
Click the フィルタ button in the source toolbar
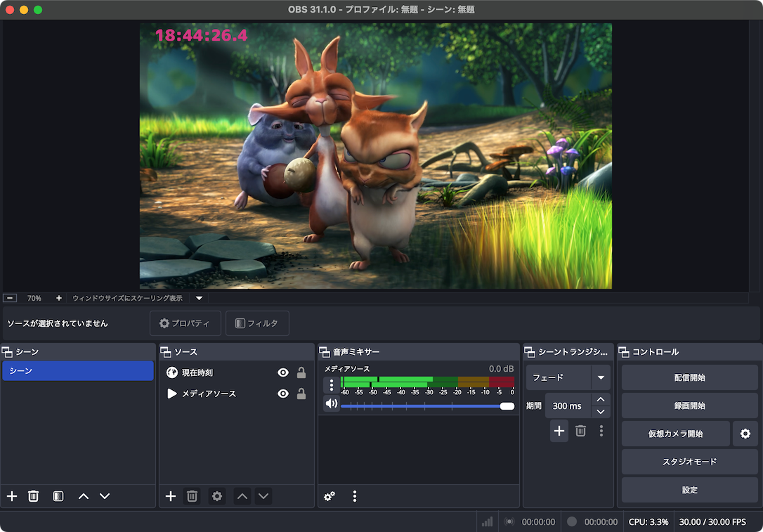tap(257, 323)
